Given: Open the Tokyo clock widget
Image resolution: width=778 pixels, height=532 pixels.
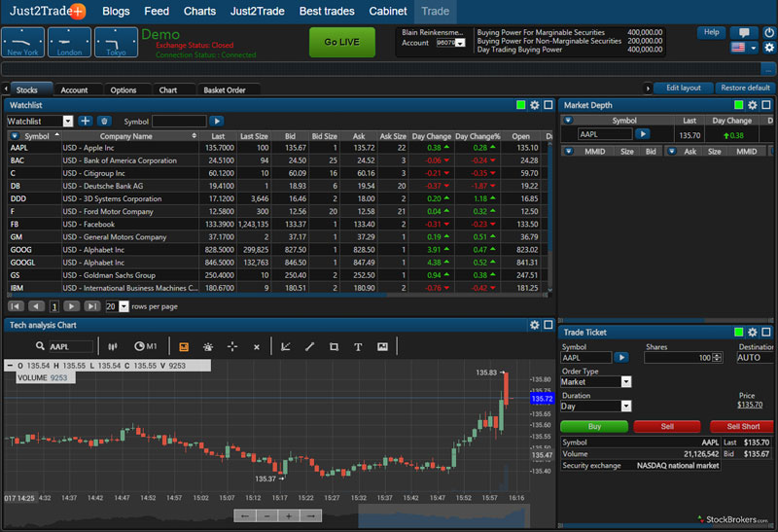Looking at the screenshot, I should pyautogui.click(x=116, y=42).
